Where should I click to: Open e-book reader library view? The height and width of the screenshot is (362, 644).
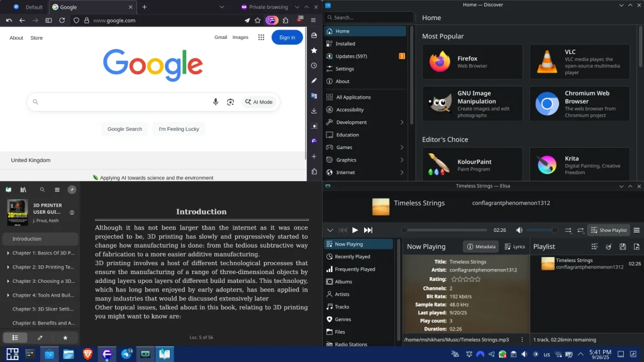click(23, 190)
